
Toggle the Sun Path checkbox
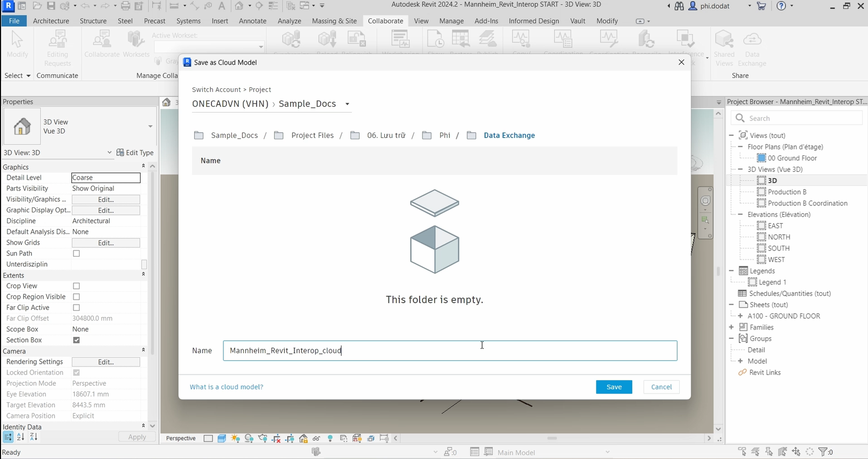point(76,254)
